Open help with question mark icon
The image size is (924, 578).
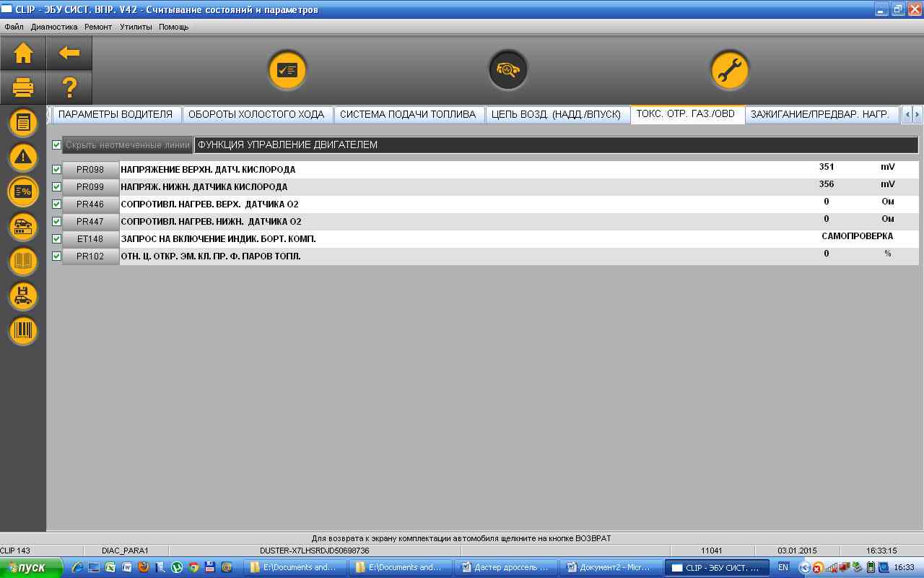(x=69, y=88)
